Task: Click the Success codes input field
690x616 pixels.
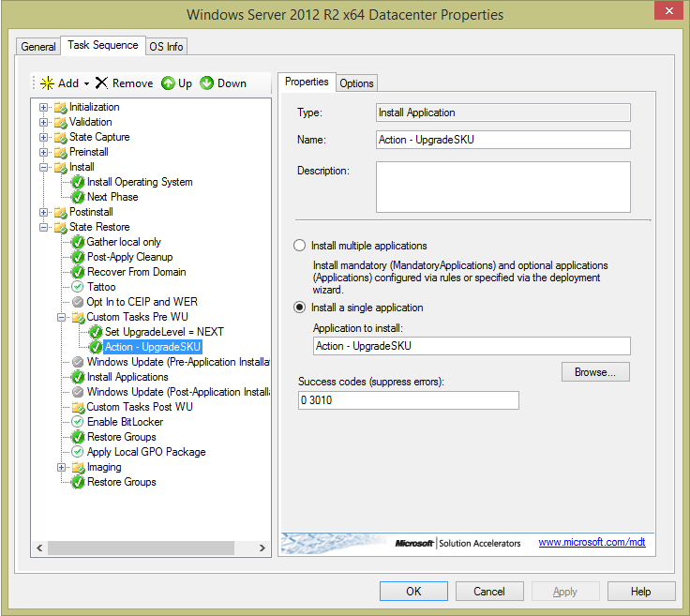Action: click(408, 400)
